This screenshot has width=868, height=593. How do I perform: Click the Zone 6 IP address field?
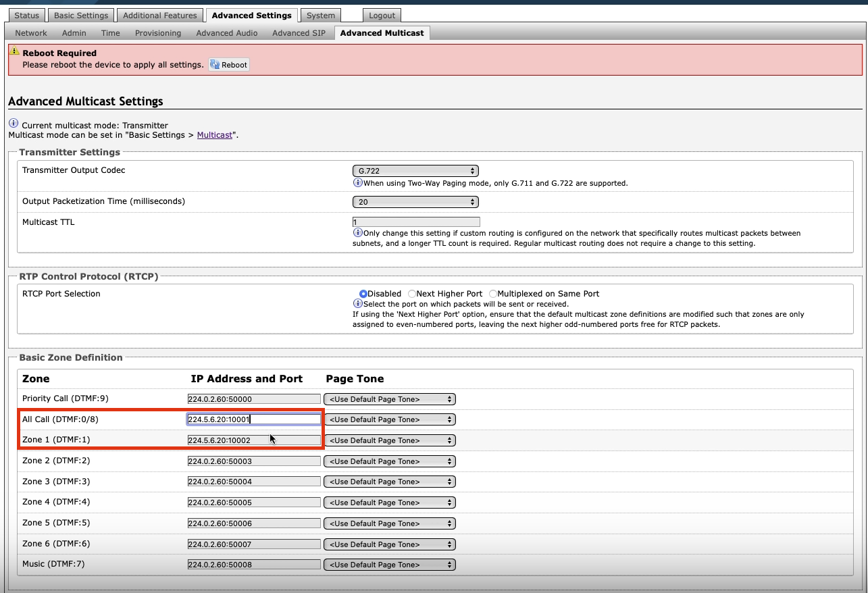254,544
